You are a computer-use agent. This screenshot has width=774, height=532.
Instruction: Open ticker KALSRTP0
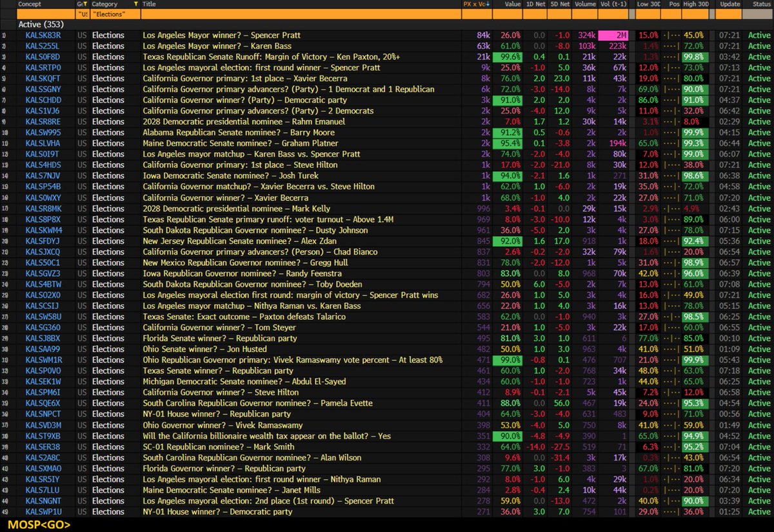(x=43, y=68)
